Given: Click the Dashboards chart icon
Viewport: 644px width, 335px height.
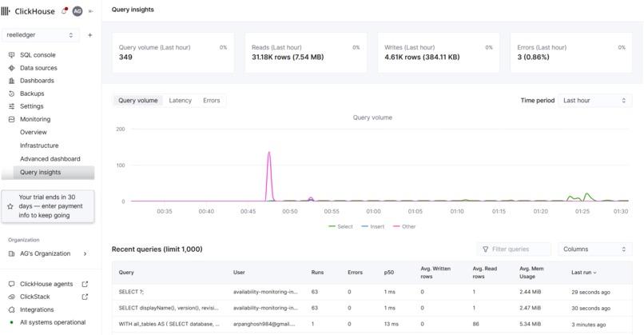Looking at the screenshot, I should point(11,81).
